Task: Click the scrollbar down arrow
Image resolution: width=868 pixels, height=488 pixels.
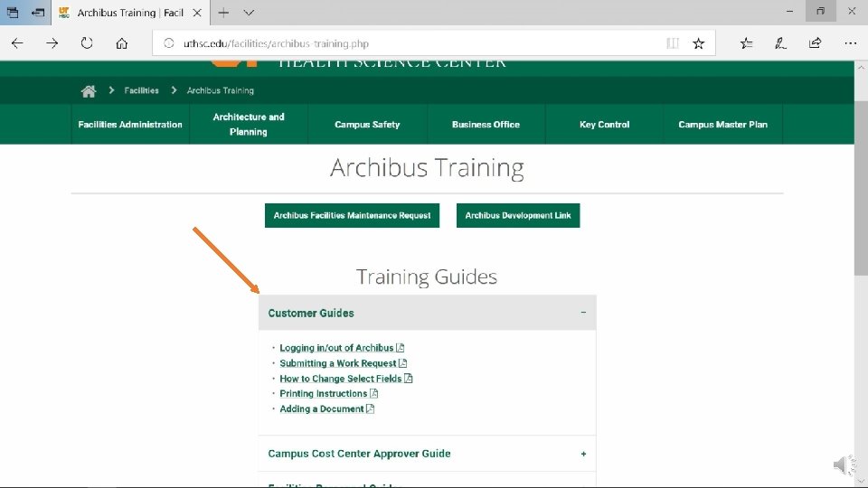Action: tap(861, 482)
